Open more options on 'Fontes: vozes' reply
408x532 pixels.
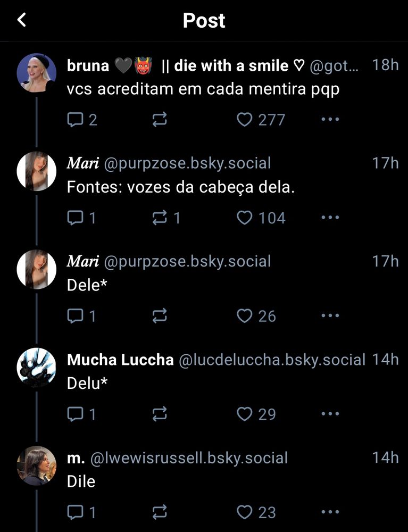coord(330,218)
